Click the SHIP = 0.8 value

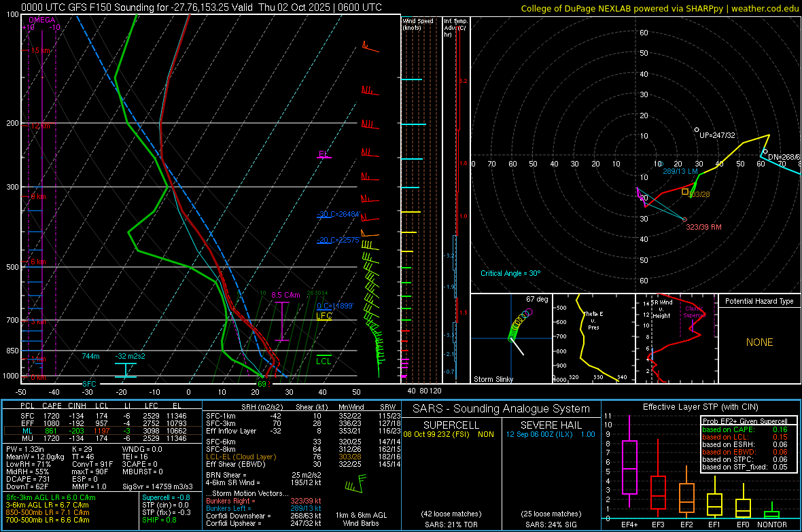tap(159, 520)
